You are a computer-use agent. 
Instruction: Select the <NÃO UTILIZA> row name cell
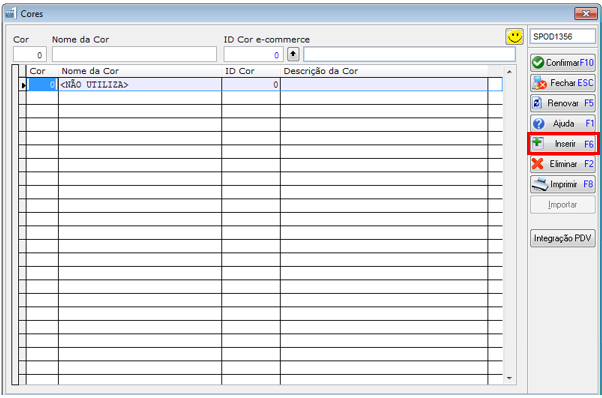[140, 84]
